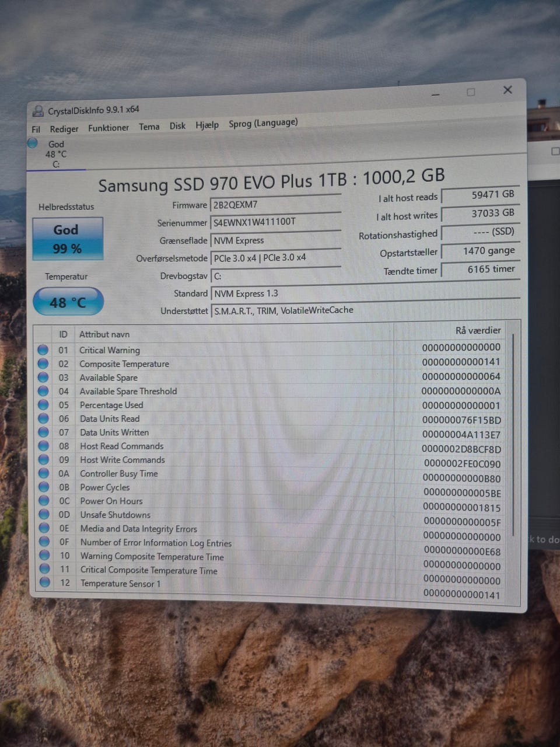Viewport: 560px width, 747px height.
Task: Click the status icon for Power Cycles
Action: tap(44, 487)
